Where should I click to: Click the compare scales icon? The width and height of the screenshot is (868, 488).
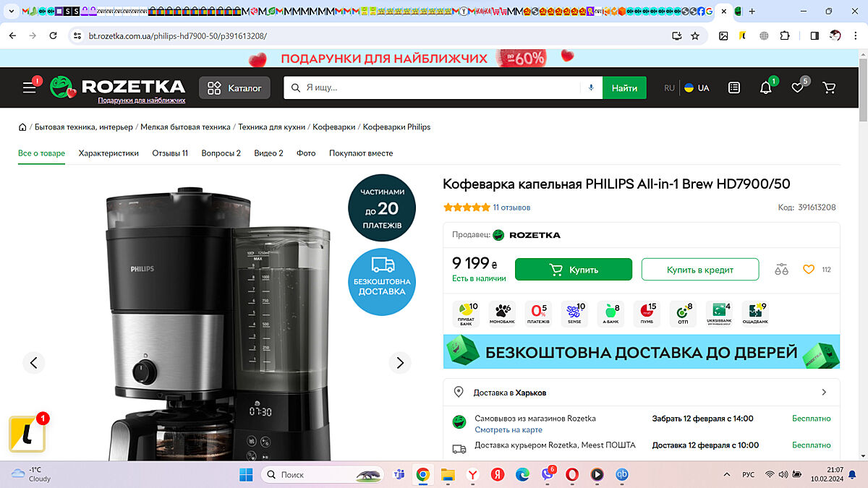click(x=781, y=270)
